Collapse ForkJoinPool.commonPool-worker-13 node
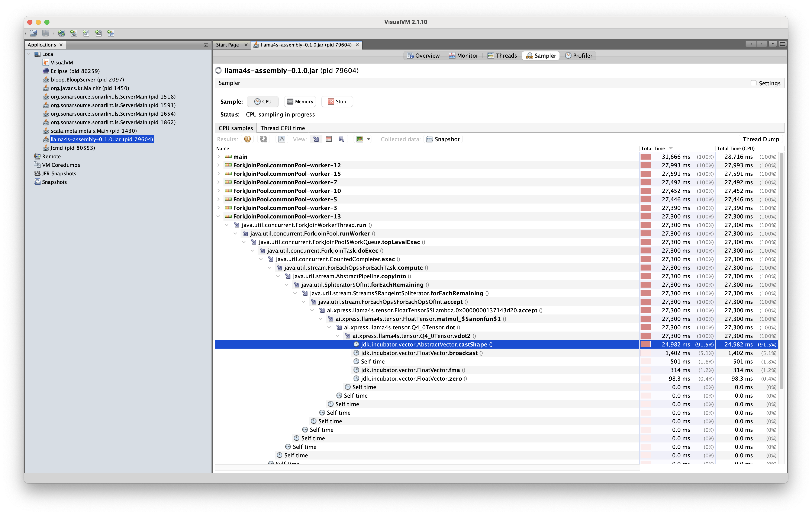812x515 pixels. (x=219, y=216)
